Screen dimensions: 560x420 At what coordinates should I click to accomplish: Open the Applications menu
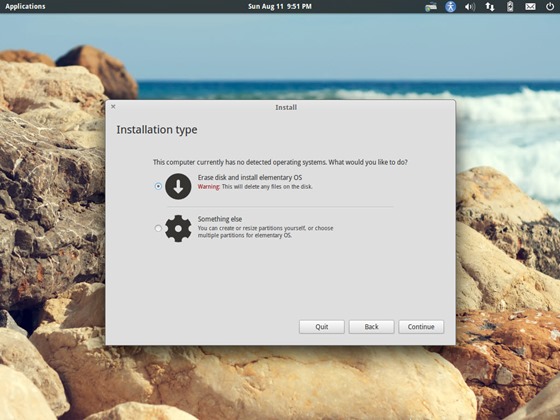(25, 6)
